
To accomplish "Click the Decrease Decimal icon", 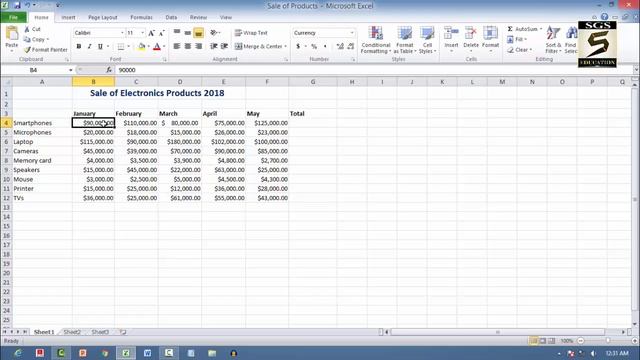I will click(351, 47).
